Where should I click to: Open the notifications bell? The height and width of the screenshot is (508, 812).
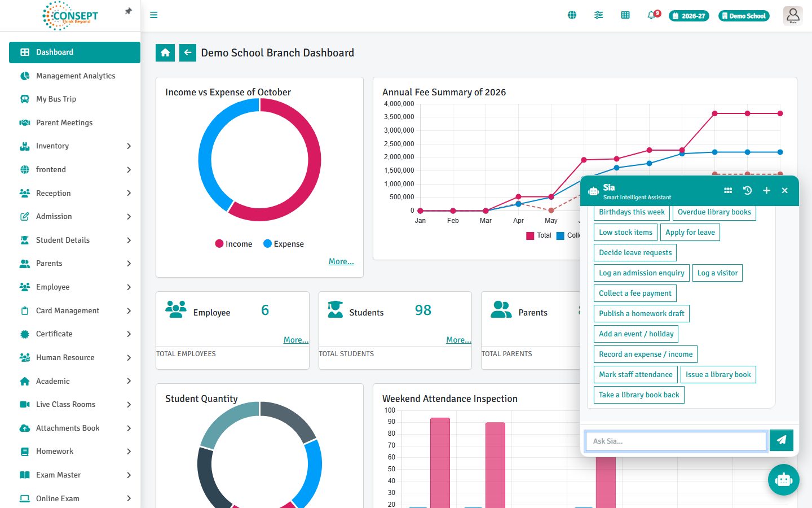point(652,15)
